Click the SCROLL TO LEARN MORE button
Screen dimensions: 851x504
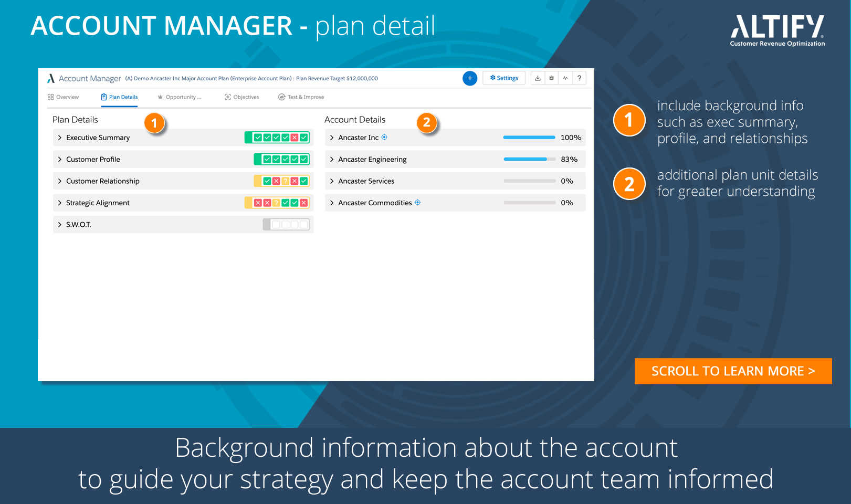tap(733, 371)
